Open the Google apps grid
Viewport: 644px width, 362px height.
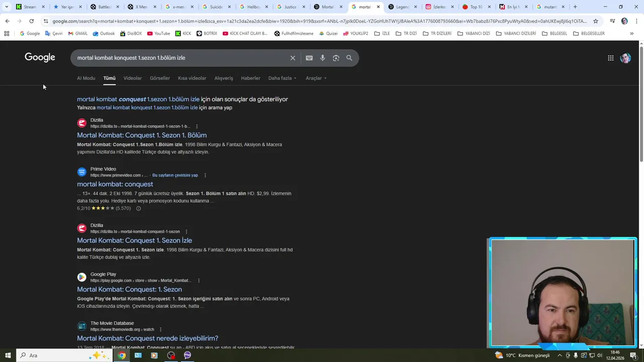tap(611, 58)
